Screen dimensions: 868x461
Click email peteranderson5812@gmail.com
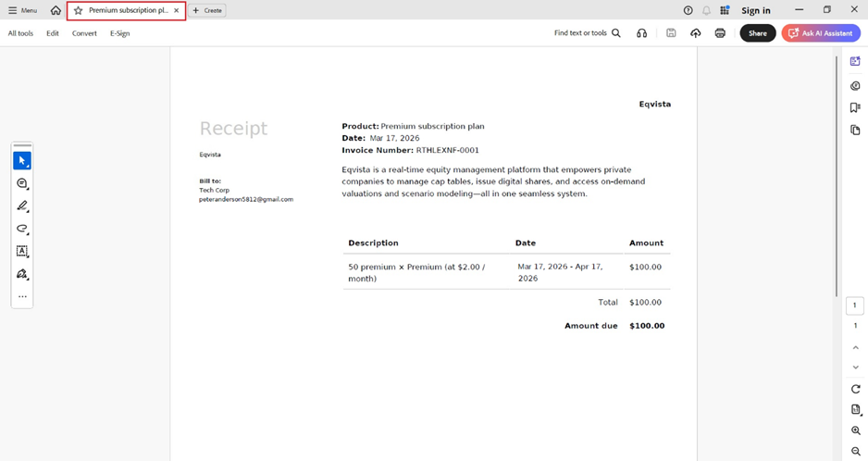click(x=246, y=199)
